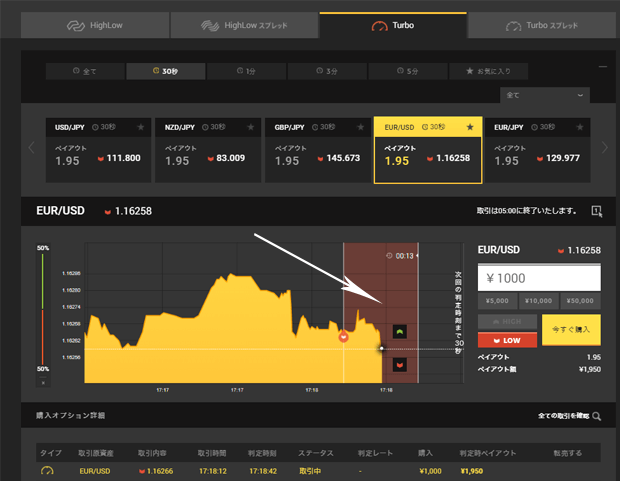
Task: Click the 転売する column header
Action: (x=567, y=453)
